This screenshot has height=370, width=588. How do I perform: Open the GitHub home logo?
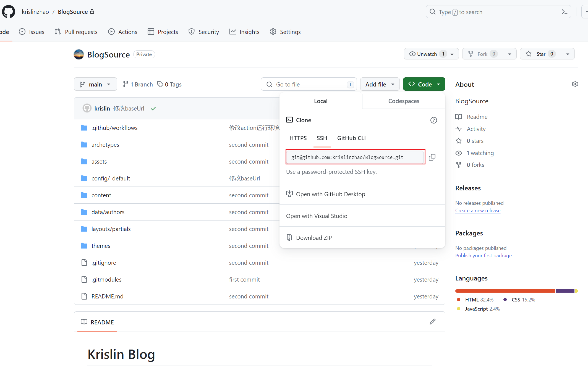pyautogui.click(x=9, y=12)
